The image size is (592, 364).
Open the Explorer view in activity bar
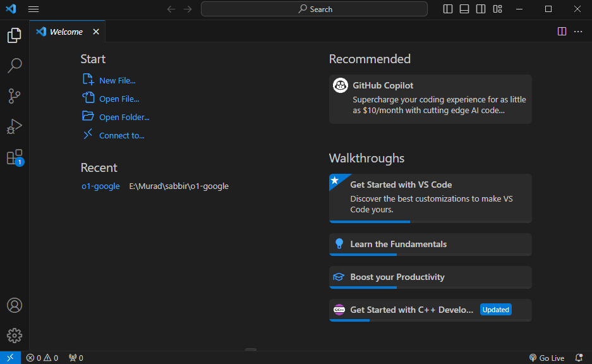[15, 35]
